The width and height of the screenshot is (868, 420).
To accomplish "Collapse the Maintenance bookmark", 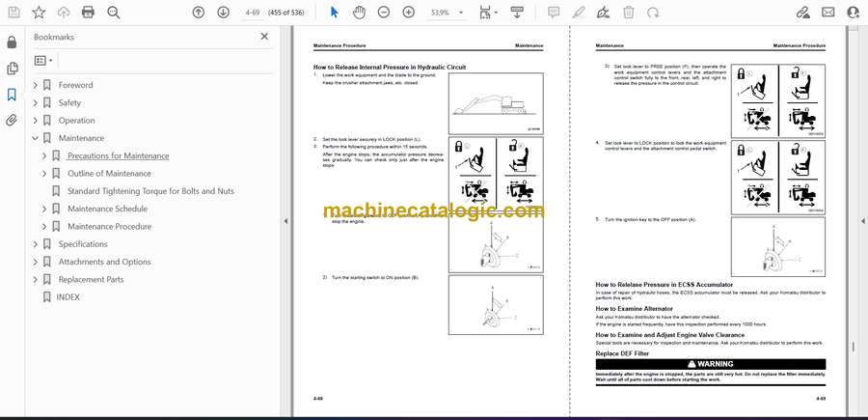I will pos(36,138).
